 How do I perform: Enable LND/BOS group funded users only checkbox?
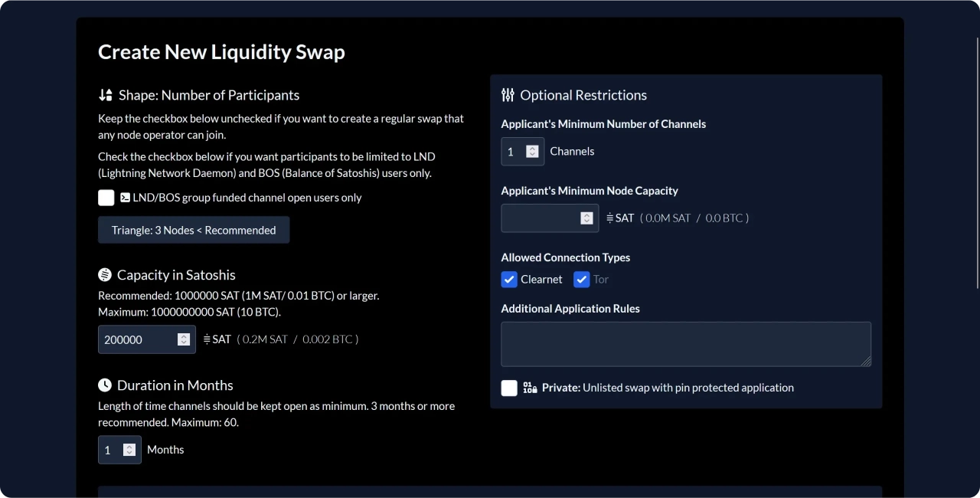pos(106,198)
